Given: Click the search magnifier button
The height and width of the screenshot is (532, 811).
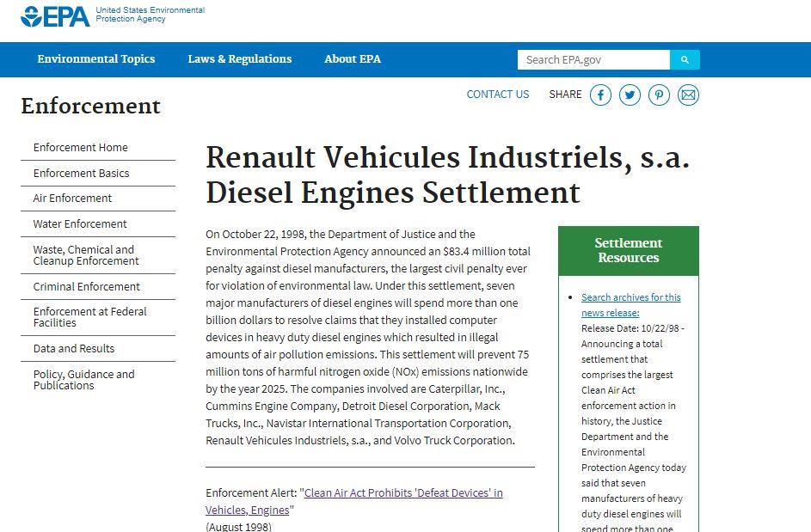Looking at the screenshot, I should point(685,60).
